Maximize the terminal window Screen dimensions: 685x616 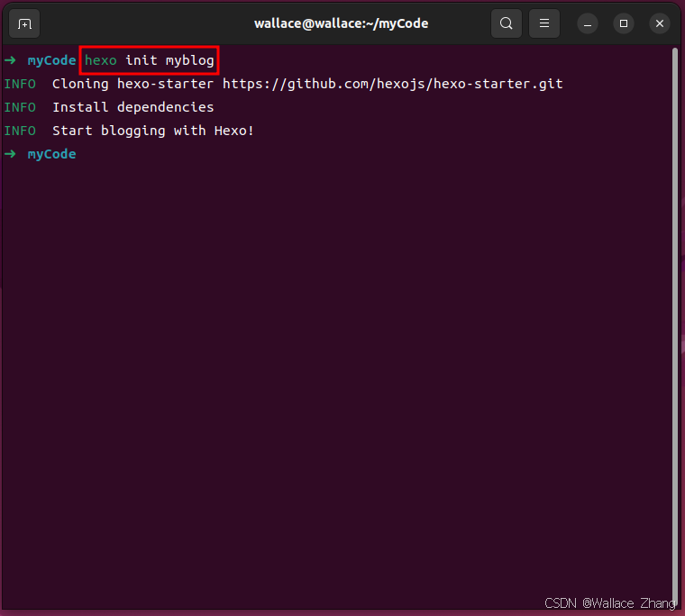point(624,23)
